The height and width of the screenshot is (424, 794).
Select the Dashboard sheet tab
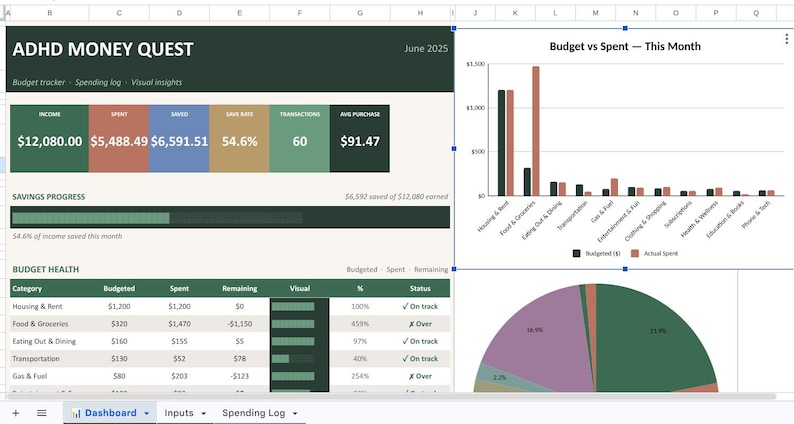coord(110,413)
